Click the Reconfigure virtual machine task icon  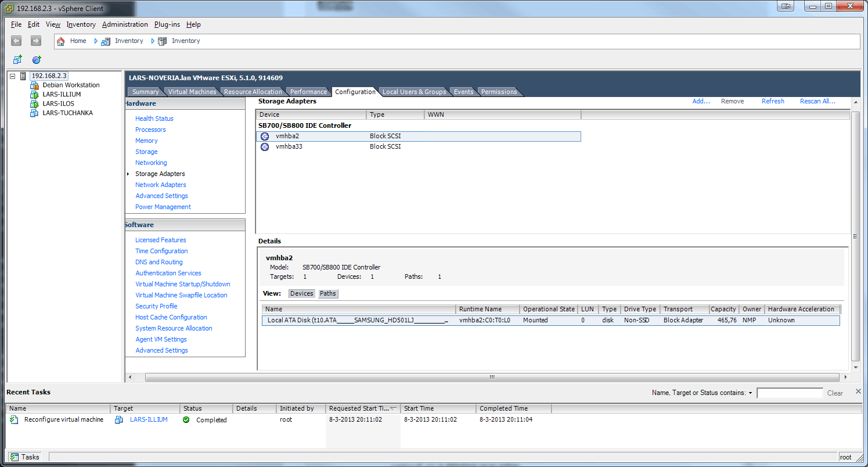pos(15,419)
